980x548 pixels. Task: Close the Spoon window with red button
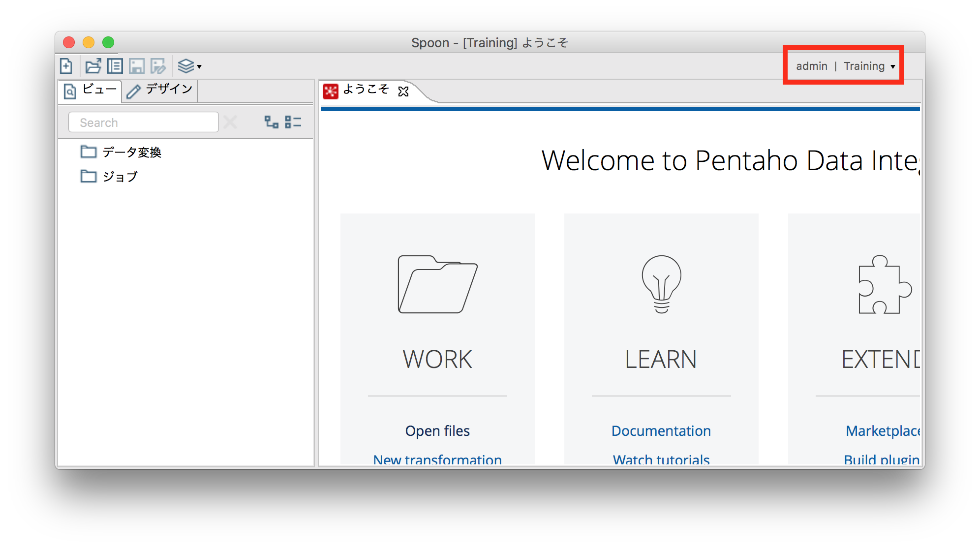tap(69, 42)
